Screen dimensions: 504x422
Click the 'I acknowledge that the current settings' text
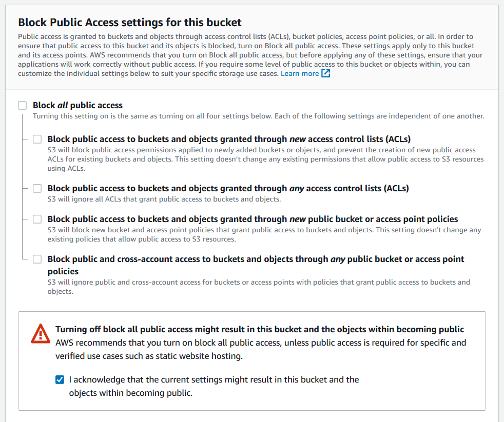coord(214,386)
